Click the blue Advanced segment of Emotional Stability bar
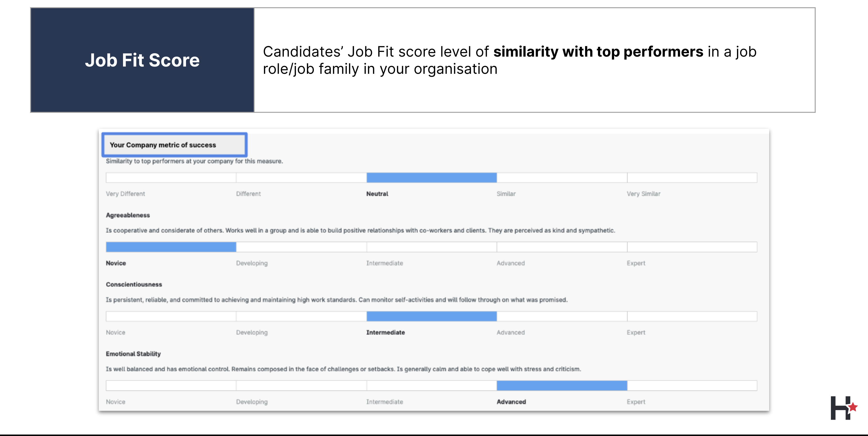The height and width of the screenshot is (436, 868). [562, 385]
